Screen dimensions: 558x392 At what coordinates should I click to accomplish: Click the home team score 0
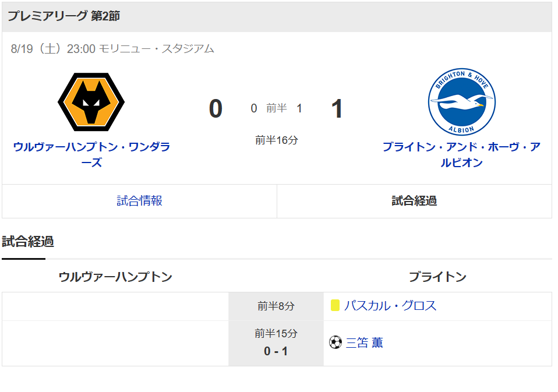click(x=216, y=109)
